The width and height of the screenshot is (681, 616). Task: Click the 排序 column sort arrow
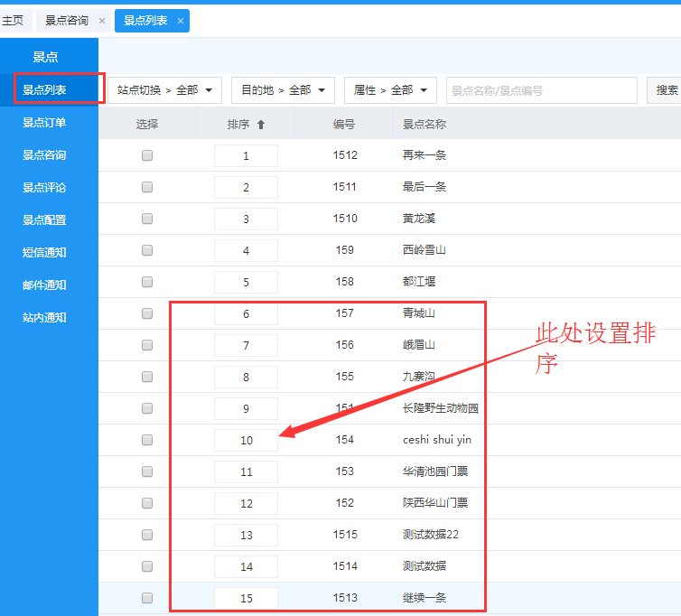pos(261,125)
